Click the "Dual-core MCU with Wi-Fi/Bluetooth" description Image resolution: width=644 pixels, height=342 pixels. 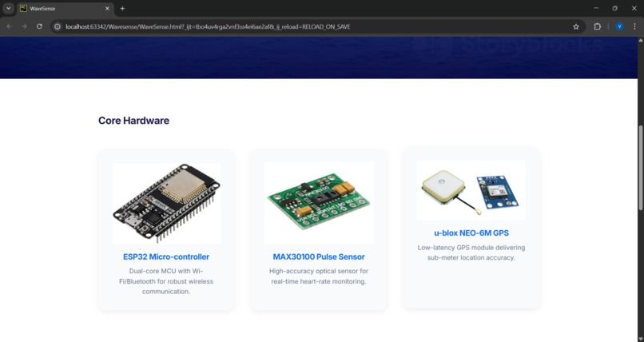166,281
